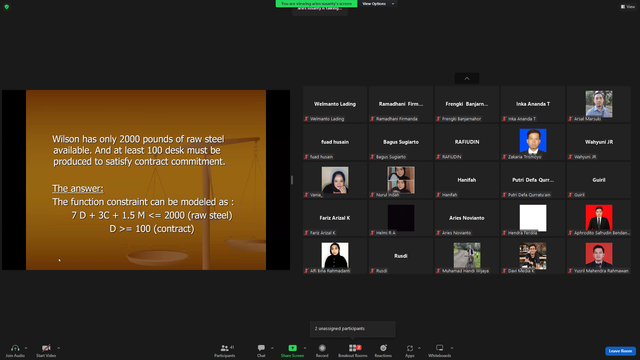Screen dimensions: 640x360
Task: Select Hanifah participant tile
Action: (467, 180)
